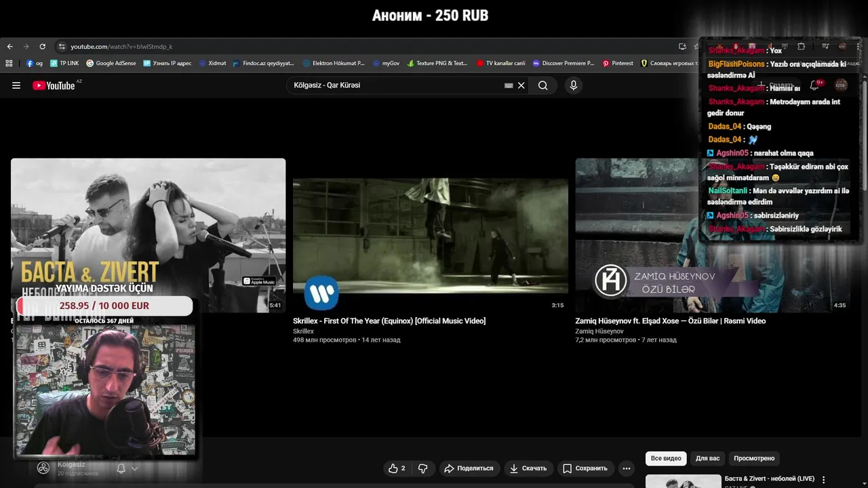The image size is (868, 488).
Task: Open the on-screen keyboard in search box
Action: [509, 85]
